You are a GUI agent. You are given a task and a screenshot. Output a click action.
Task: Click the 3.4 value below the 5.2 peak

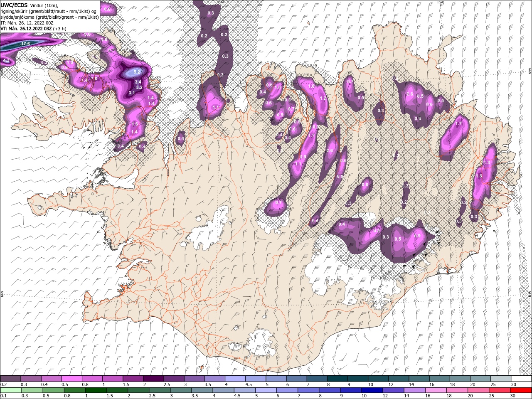point(138,82)
